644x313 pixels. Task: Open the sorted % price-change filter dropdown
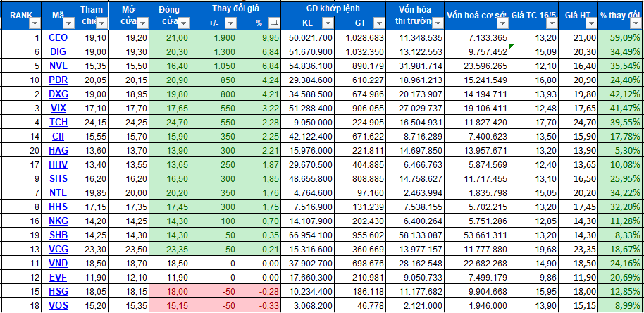point(273,24)
